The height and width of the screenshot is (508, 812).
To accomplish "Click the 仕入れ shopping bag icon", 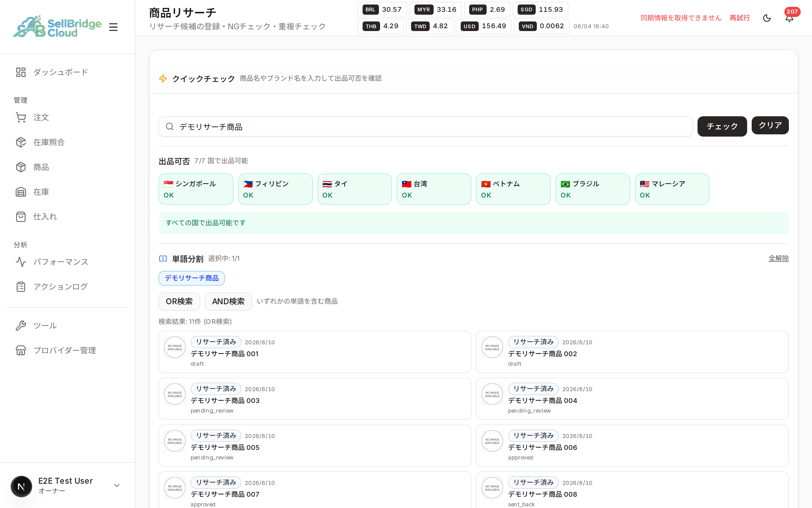I will click(x=21, y=217).
